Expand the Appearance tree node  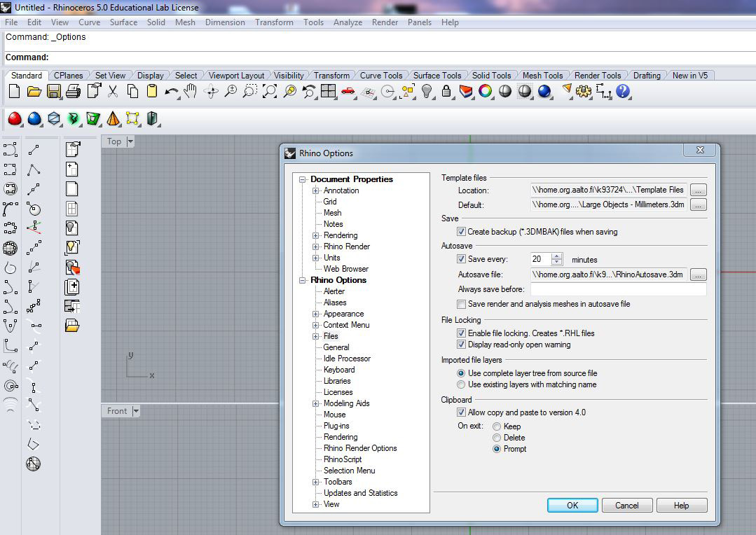[316, 314]
